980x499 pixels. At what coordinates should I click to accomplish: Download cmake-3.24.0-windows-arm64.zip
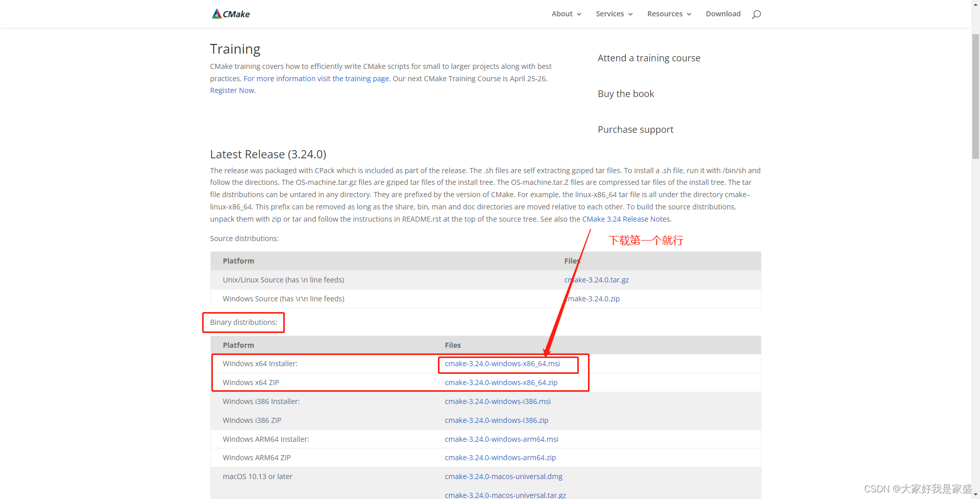point(500,458)
